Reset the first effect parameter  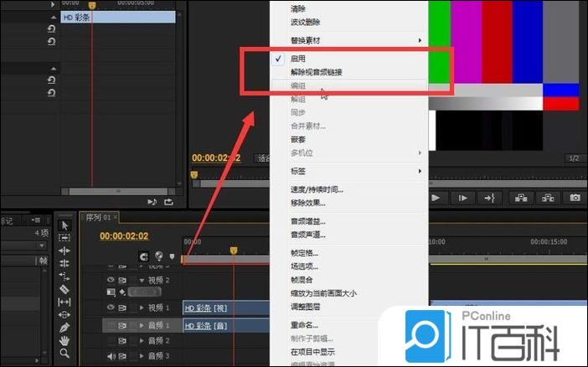(51, 28)
